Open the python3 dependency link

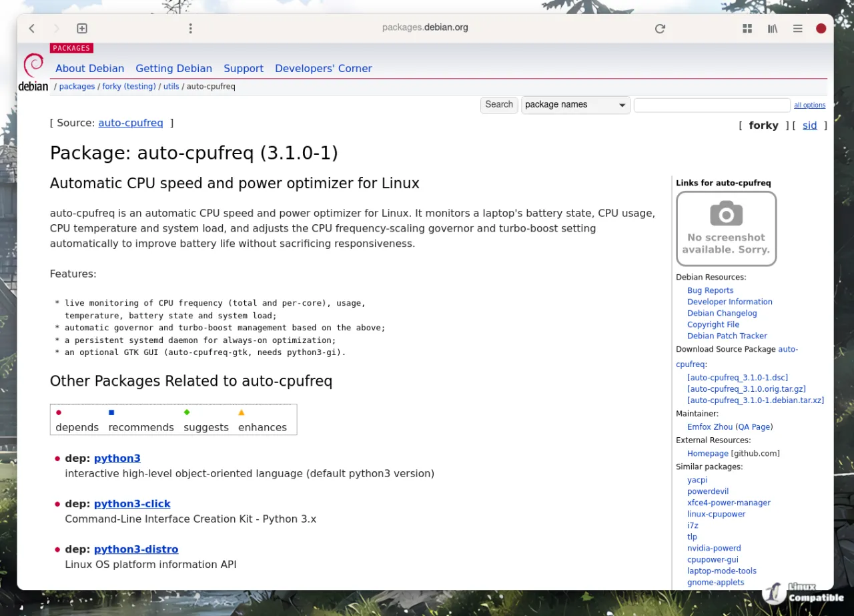(x=117, y=458)
